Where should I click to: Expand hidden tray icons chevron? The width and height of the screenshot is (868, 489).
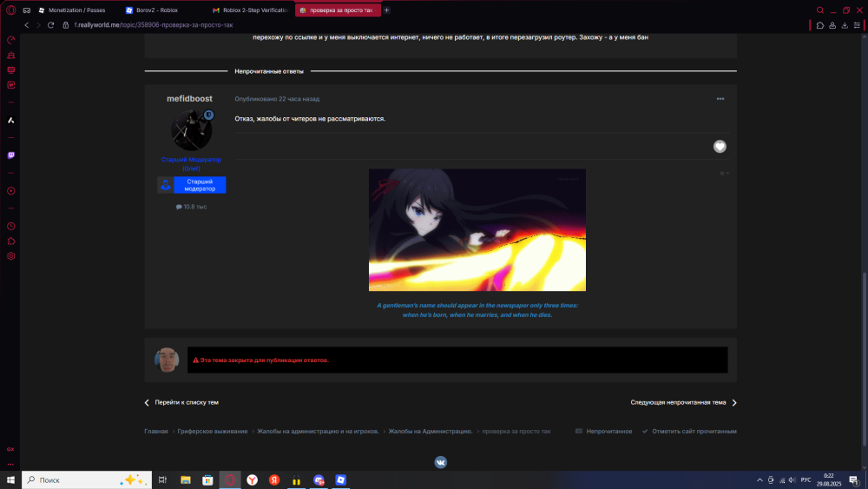coord(759,480)
